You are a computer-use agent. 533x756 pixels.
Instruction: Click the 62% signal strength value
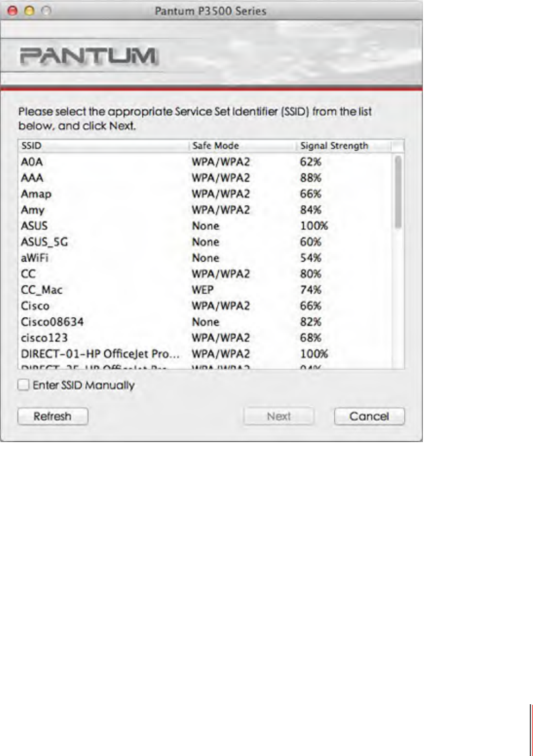311,162
